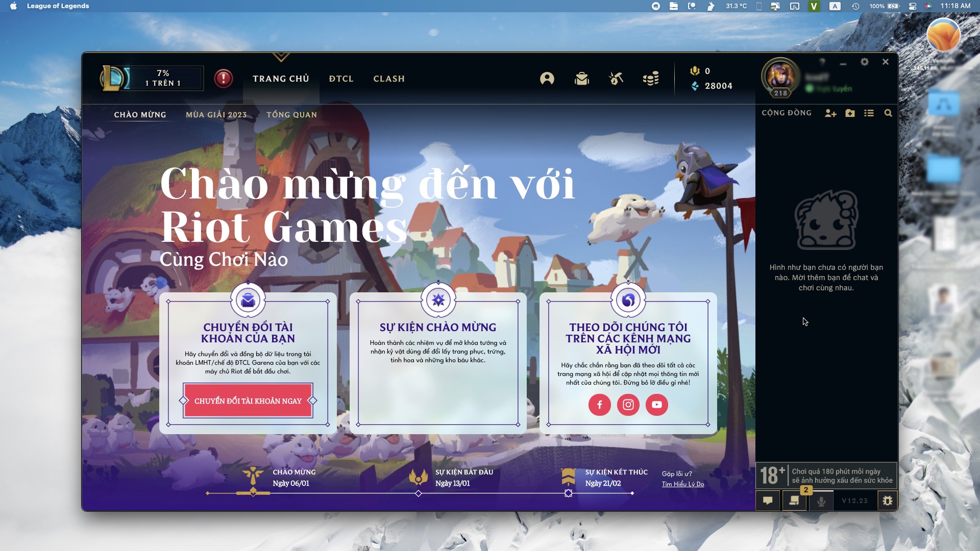Open missions panel with badge 2
The height and width of the screenshot is (551, 980).
coord(794,501)
